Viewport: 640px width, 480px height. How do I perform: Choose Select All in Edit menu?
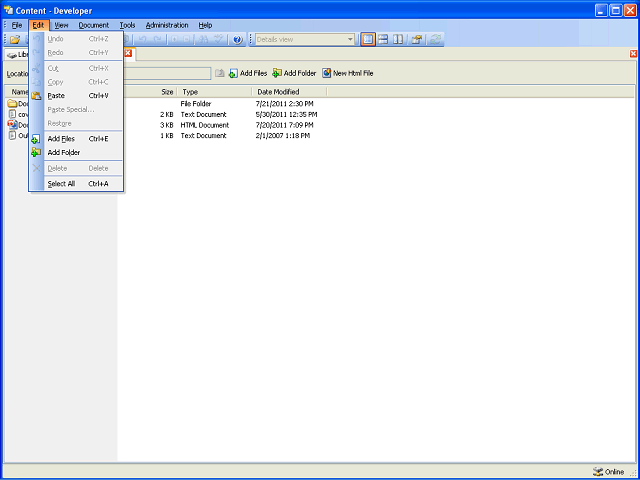[x=76, y=184]
